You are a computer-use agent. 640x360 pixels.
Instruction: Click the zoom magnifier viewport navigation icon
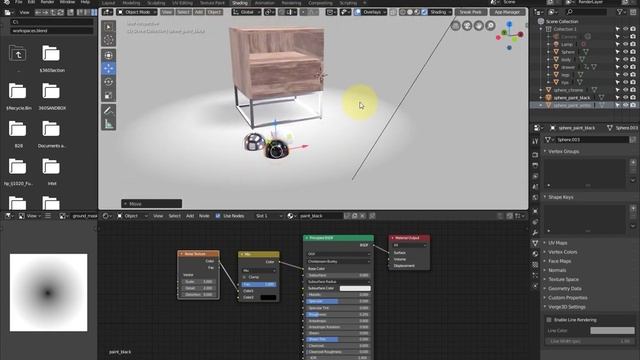[490, 26]
